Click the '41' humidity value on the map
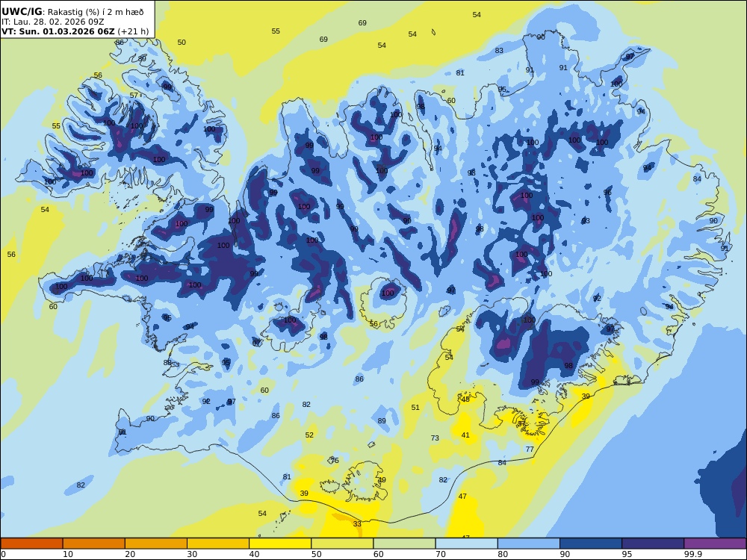Screen dimensions: 747x560 point(465,435)
